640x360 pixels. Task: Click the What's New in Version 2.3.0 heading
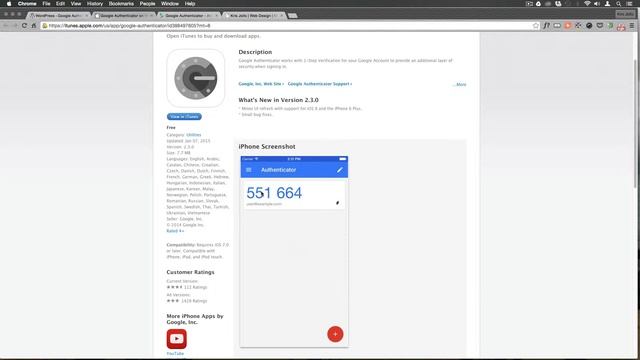coord(278,100)
